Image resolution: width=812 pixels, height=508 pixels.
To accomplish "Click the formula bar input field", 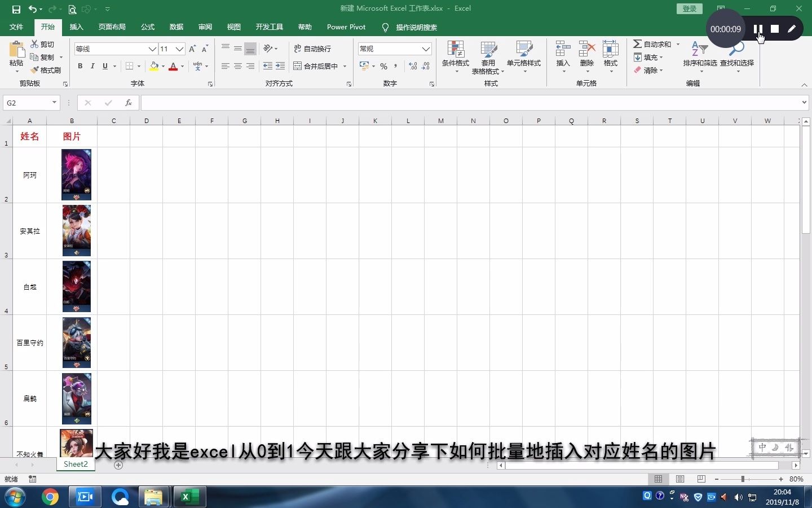I will point(470,103).
